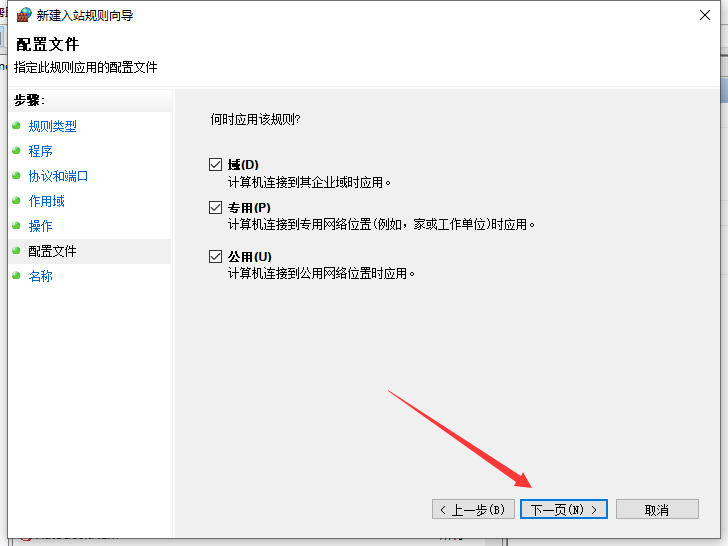
Task: Toggle the 公用(U) public checkbox
Action: point(215,256)
